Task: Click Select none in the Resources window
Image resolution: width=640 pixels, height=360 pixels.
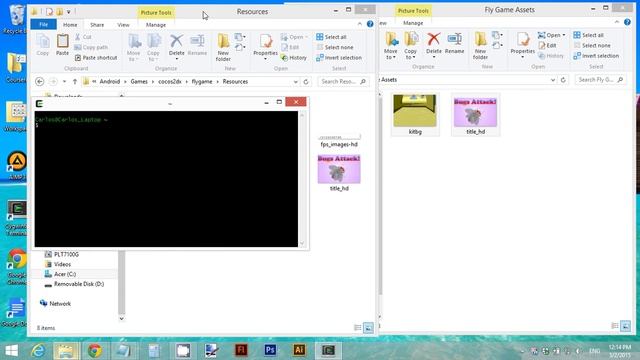Action: pyautogui.click(x=335, y=47)
